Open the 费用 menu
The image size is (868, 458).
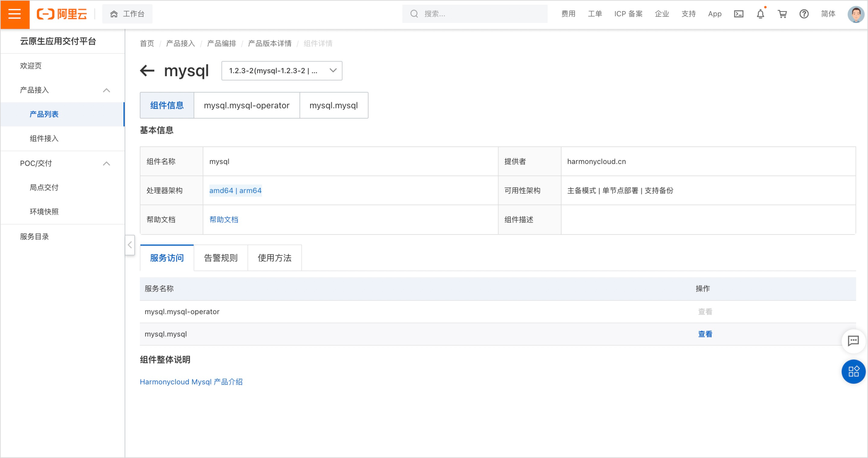point(568,14)
